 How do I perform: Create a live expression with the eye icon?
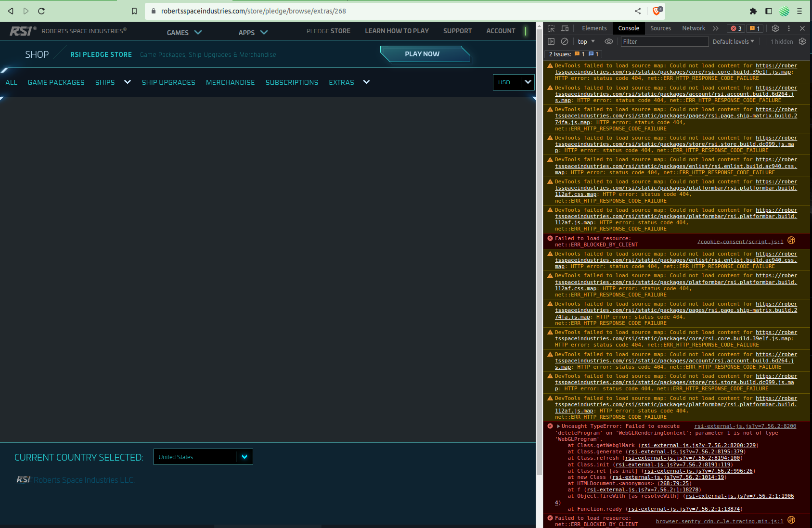[x=609, y=41]
